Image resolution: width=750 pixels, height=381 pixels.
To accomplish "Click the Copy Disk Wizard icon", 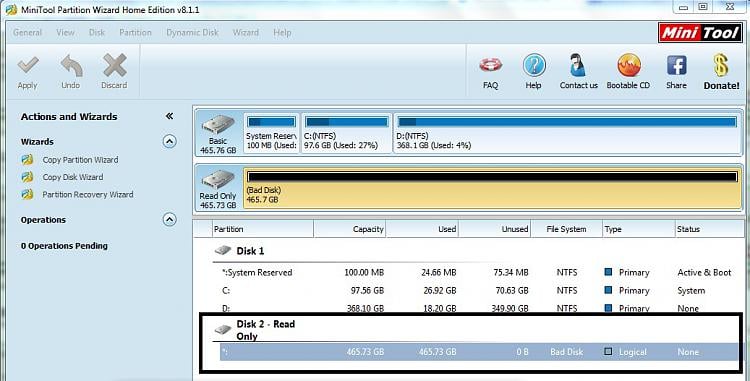I will tap(27, 177).
